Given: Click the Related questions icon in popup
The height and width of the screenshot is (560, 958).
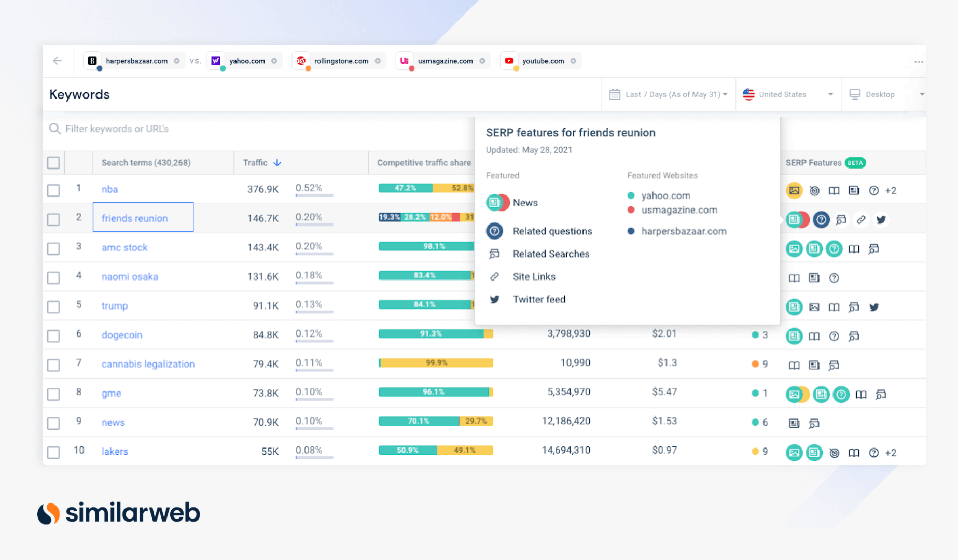Looking at the screenshot, I should 494,231.
